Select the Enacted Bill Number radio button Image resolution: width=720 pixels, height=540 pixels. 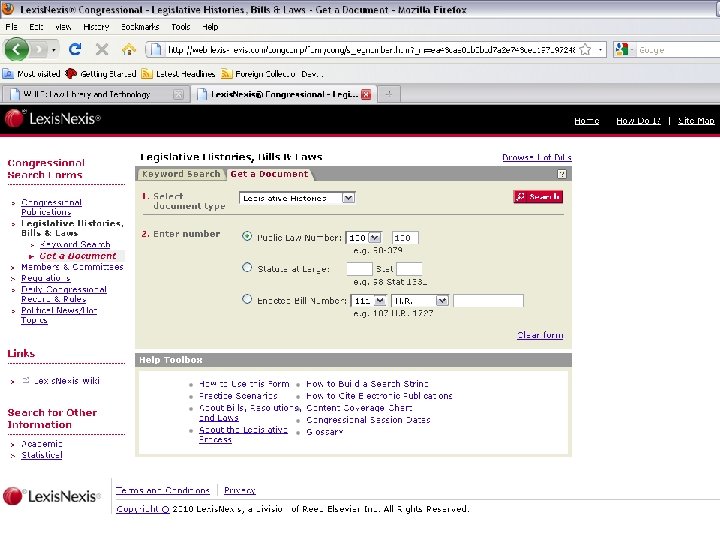click(247, 299)
